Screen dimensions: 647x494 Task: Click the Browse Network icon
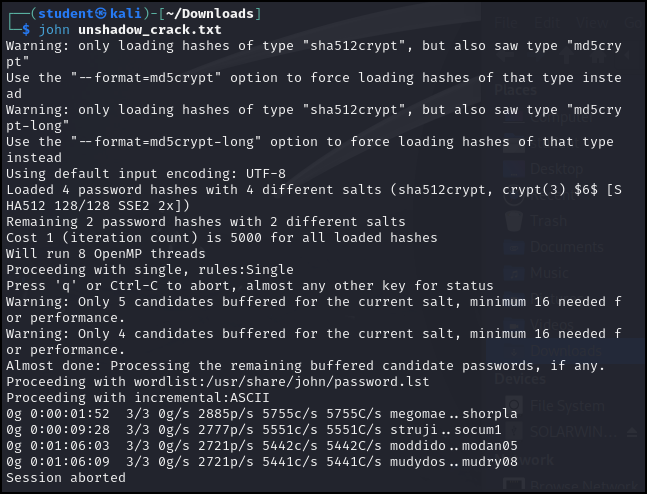tap(514, 485)
